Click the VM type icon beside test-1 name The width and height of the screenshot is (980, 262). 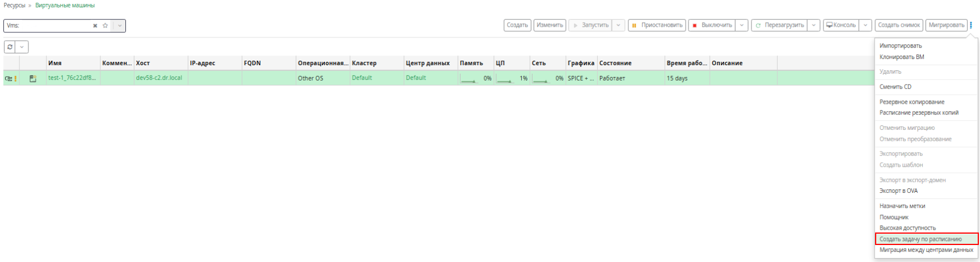33,78
